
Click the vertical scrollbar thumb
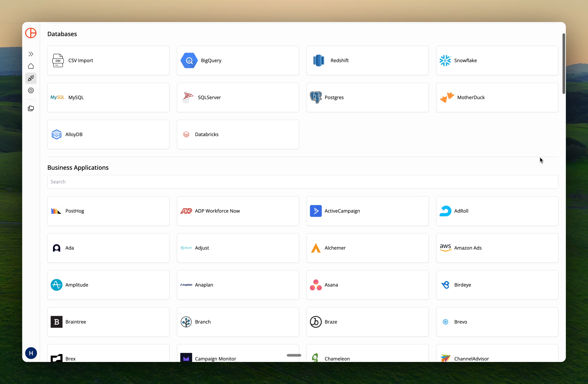[x=563, y=64]
